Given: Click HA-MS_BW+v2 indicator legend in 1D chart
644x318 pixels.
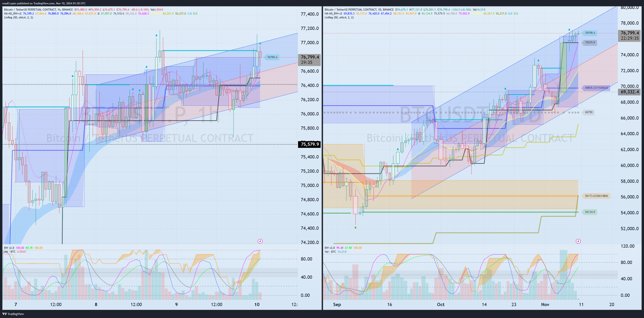Looking at the screenshot, I should pos(334,14).
